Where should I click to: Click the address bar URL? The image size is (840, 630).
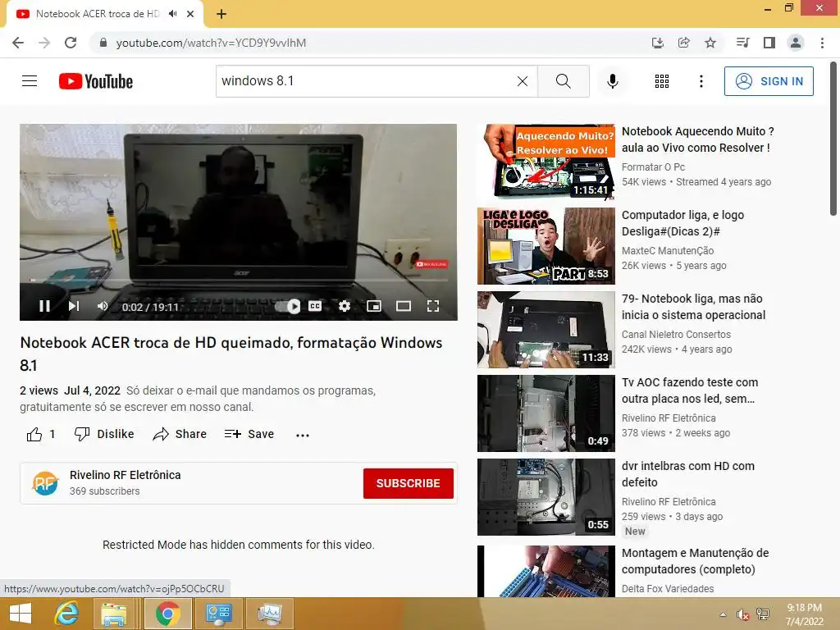pos(211,43)
